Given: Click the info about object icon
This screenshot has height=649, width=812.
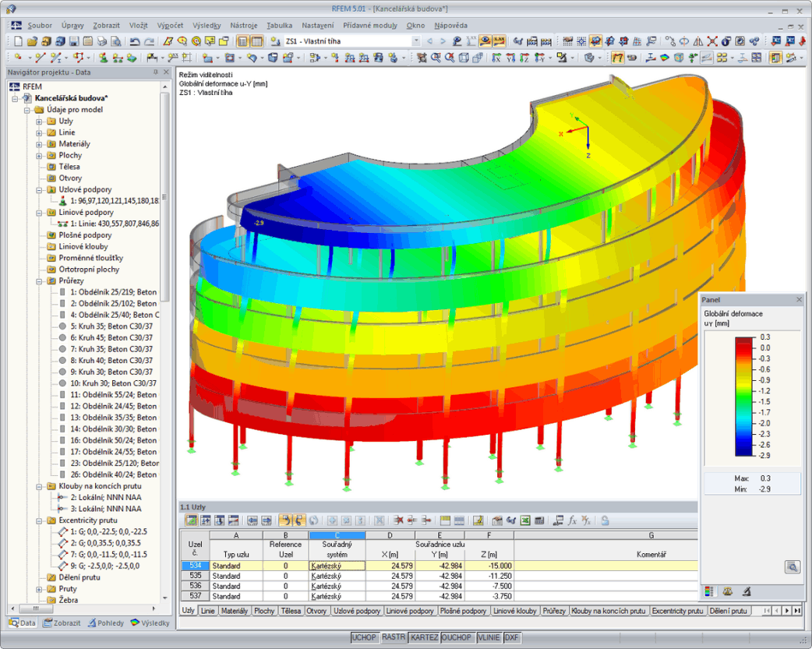Looking at the screenshot, I should [x=726, y=41].
